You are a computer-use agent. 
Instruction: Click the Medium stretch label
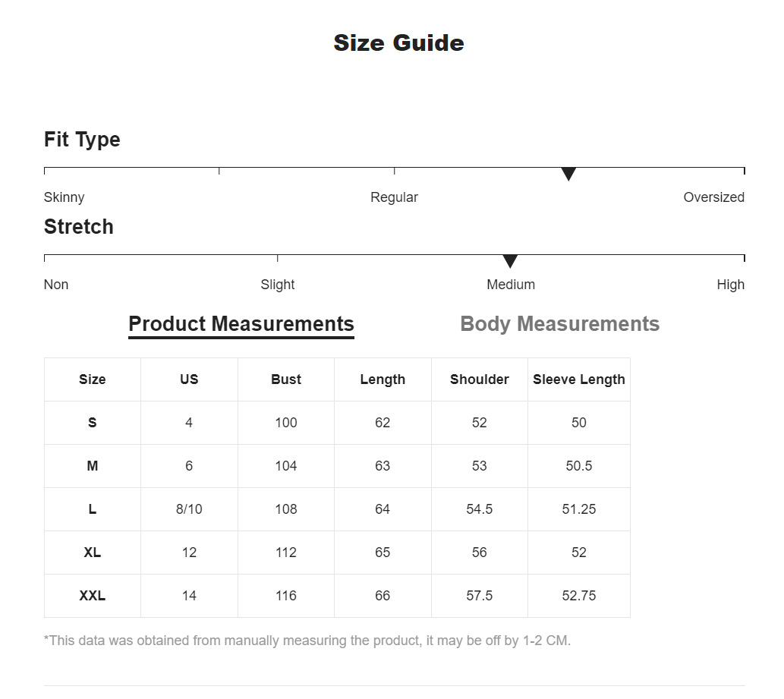pyautogui.click(x=511, y=285)
